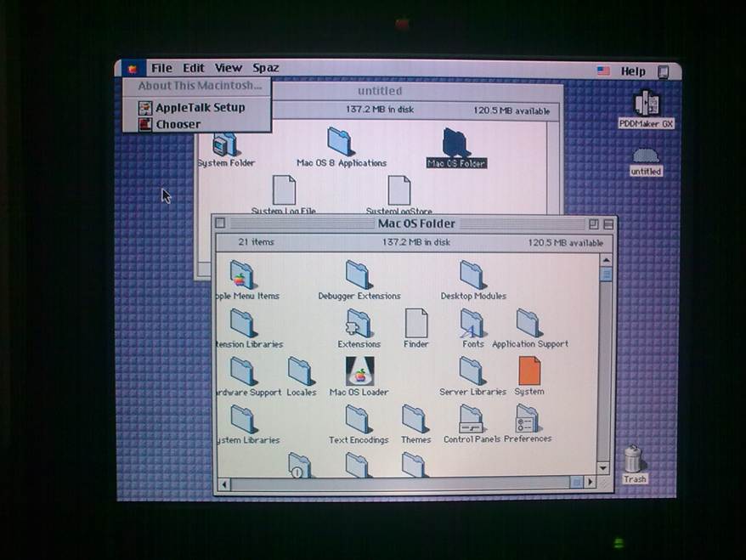This screenshot has width=746, height=560.
Task: Click "137.2 MB in disk" in untitled window
Action: point(379,110)
